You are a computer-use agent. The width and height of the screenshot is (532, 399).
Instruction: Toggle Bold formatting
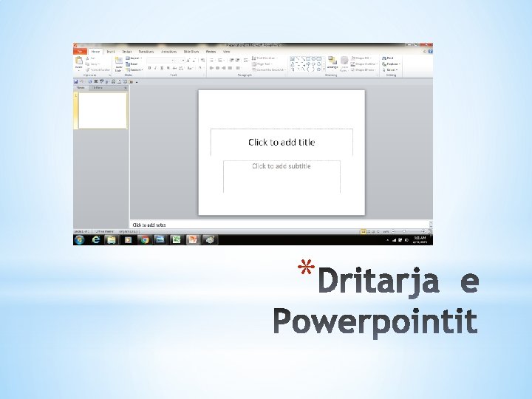tap(149, 68)
